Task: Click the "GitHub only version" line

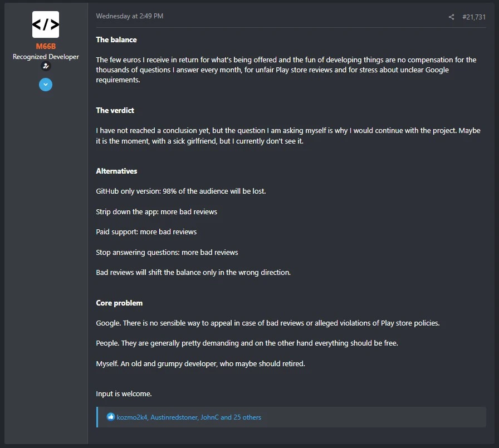Action: point(180,191)
